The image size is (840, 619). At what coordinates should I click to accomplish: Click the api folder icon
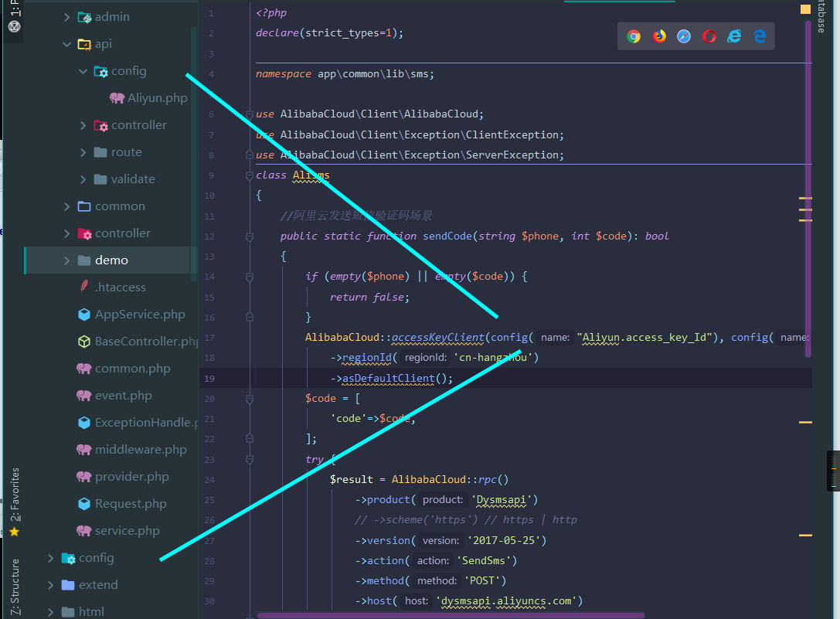(x=85, y=44)
